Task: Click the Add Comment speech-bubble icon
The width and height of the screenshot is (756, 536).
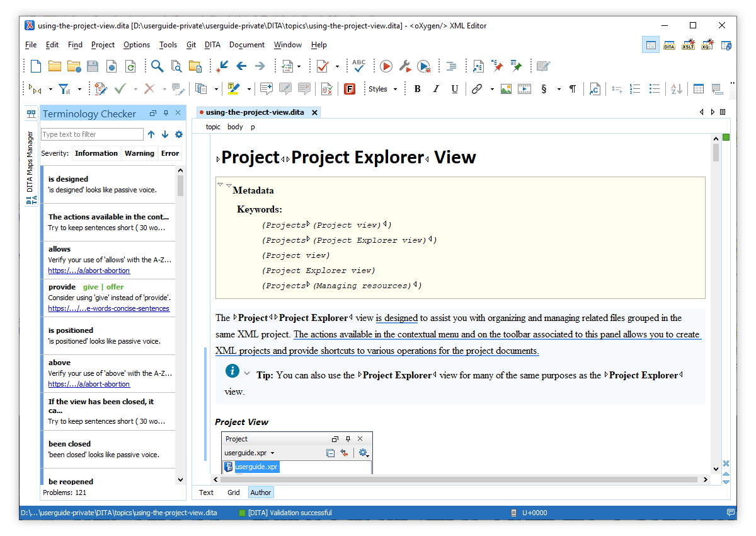Action: pyautogui.click(x=266, y=89)
